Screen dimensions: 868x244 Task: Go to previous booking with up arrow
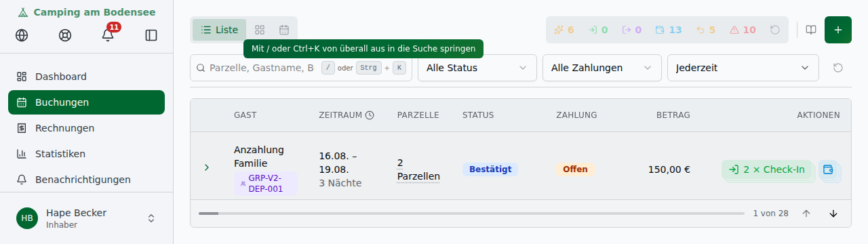coord(806,213)
